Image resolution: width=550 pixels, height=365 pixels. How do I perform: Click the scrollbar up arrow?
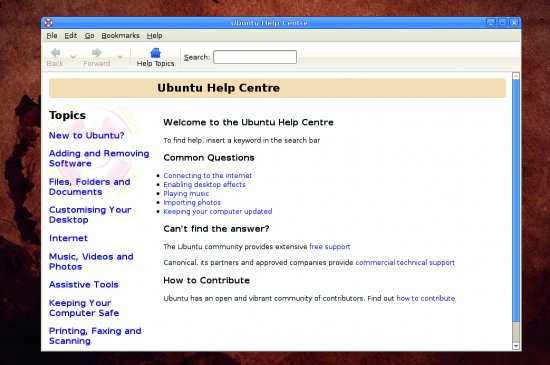coord(516,76)
